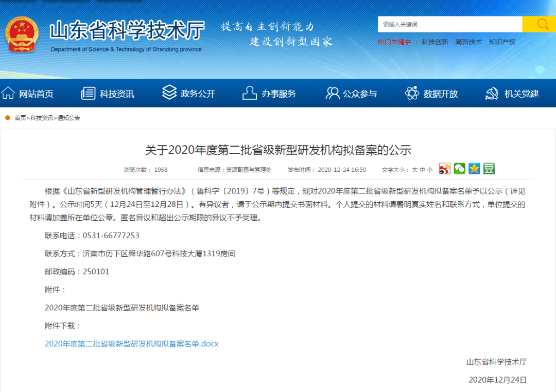Image resolution: width=556 pixels, height=392 pixels.
Task: Click the site title 山东省科学技术厅
Action: tap(127, 30)
